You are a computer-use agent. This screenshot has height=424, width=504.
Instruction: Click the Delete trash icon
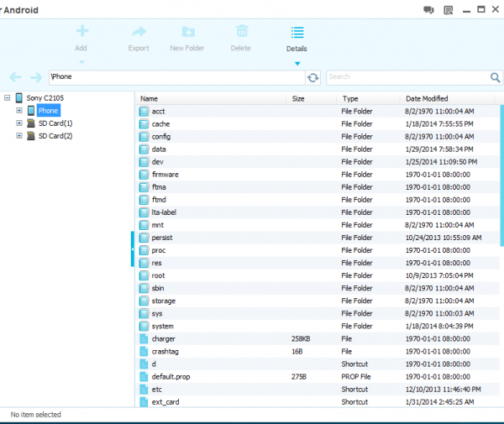click(242, 31)
